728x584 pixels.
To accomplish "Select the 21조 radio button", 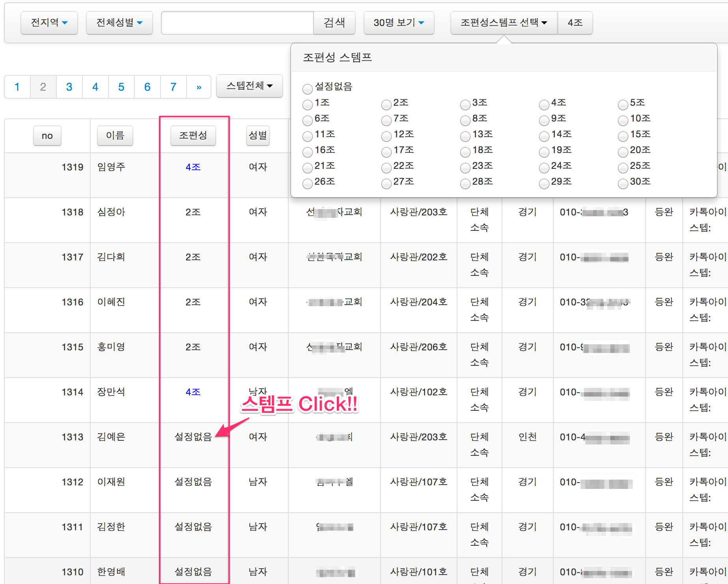I will 308,168.
